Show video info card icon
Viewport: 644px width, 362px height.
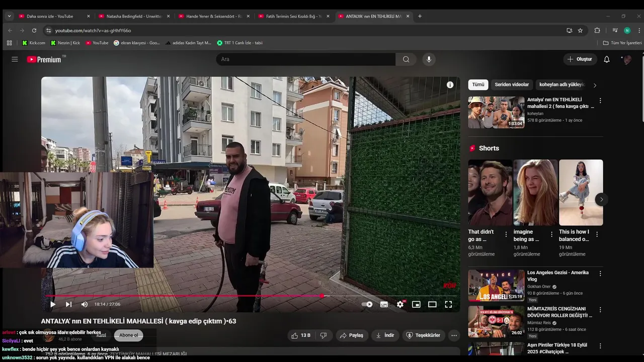[450, 85]
